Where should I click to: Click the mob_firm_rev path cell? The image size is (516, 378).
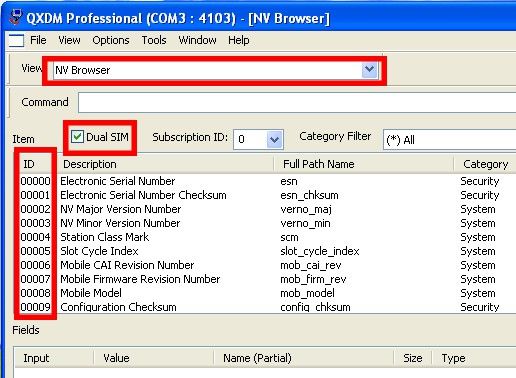(x=313, y=279)
